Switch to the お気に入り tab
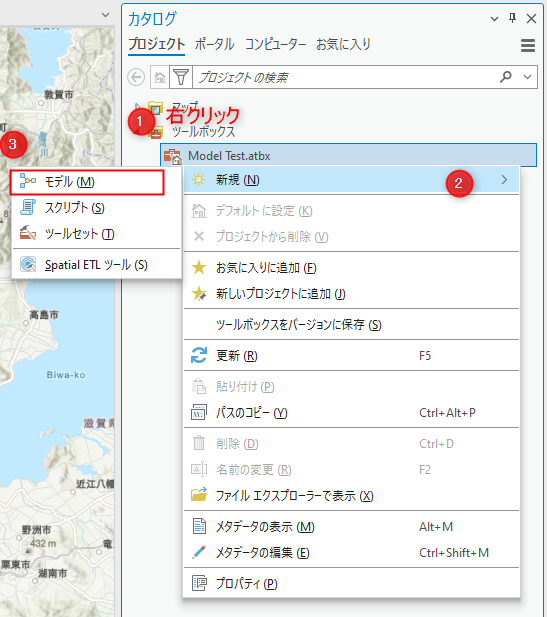This screenshot has height=617, width=547. point(344,44)
